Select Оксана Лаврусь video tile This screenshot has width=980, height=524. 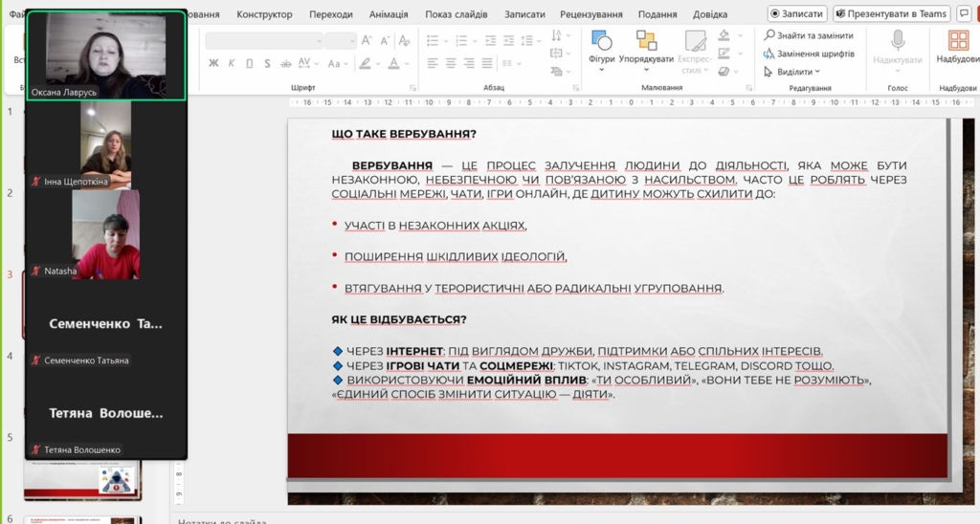(105, 55)
